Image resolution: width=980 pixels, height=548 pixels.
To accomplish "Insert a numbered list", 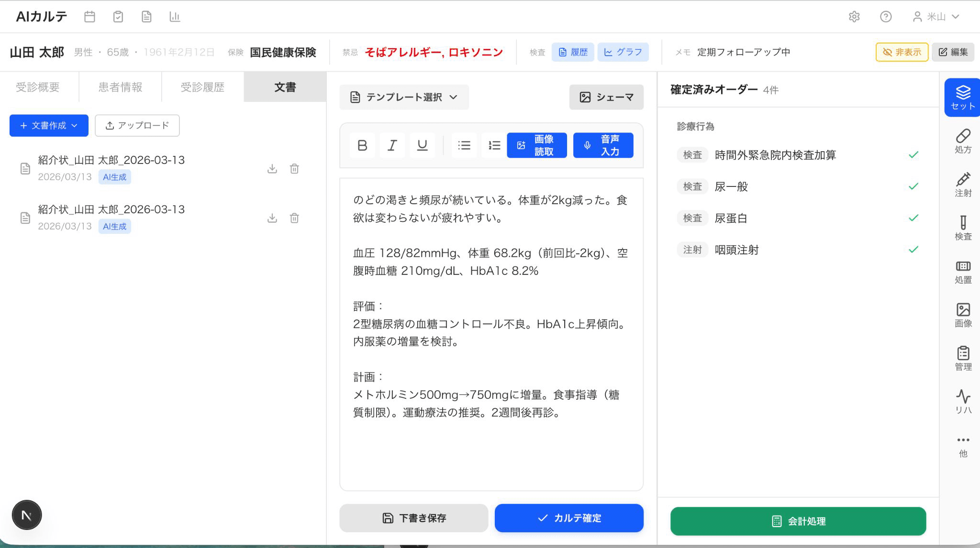I will click(494, 145).
